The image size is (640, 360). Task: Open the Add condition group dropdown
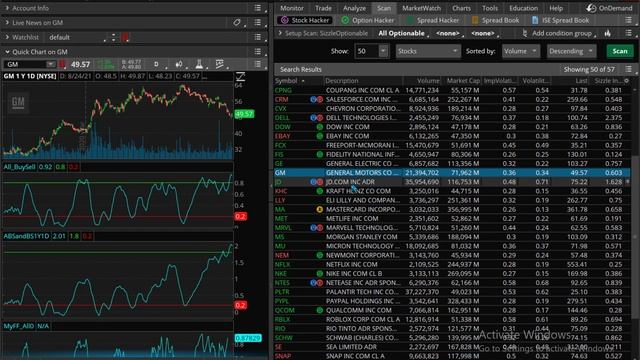559,33
